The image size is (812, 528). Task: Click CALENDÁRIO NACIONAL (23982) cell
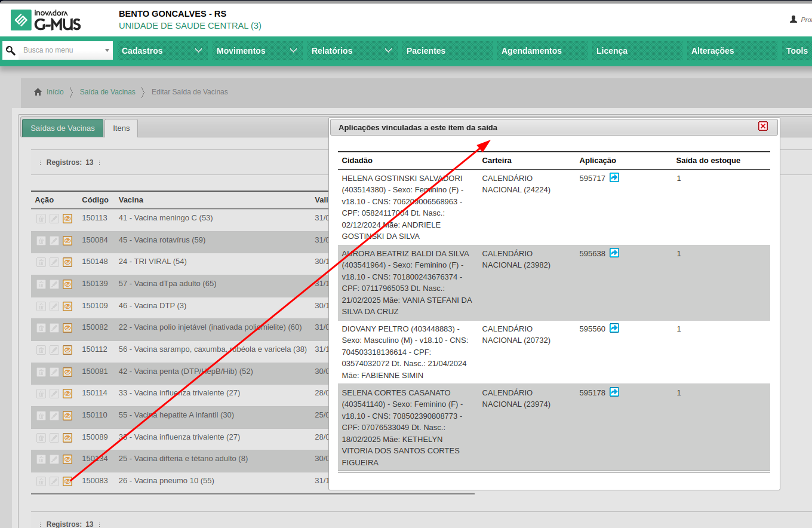point(516,259)
